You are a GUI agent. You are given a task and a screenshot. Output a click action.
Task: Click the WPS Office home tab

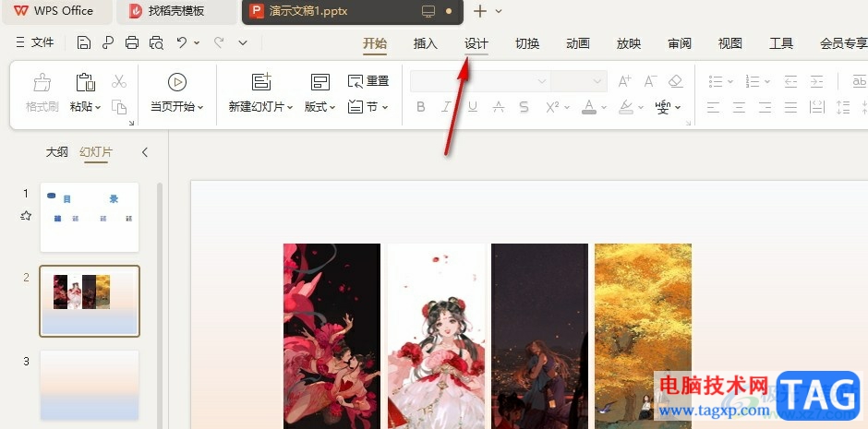coord(57,11)
